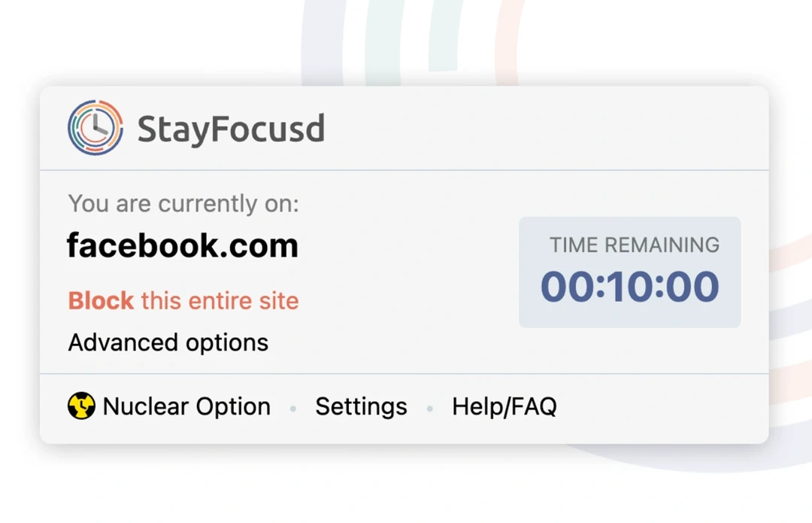Select the Nuclear Option text label
Viewport: 812px width, 523px height.
(186, 406)
